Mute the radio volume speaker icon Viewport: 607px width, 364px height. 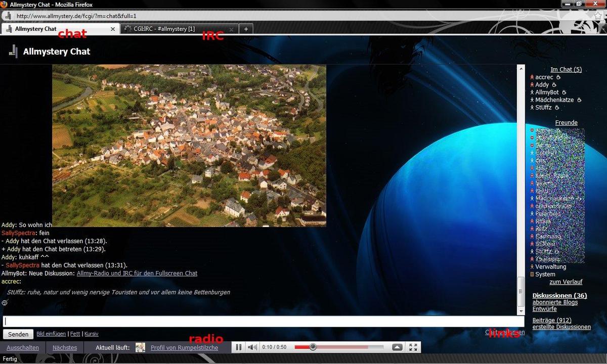pyautogui.click(x=252, y=347)
